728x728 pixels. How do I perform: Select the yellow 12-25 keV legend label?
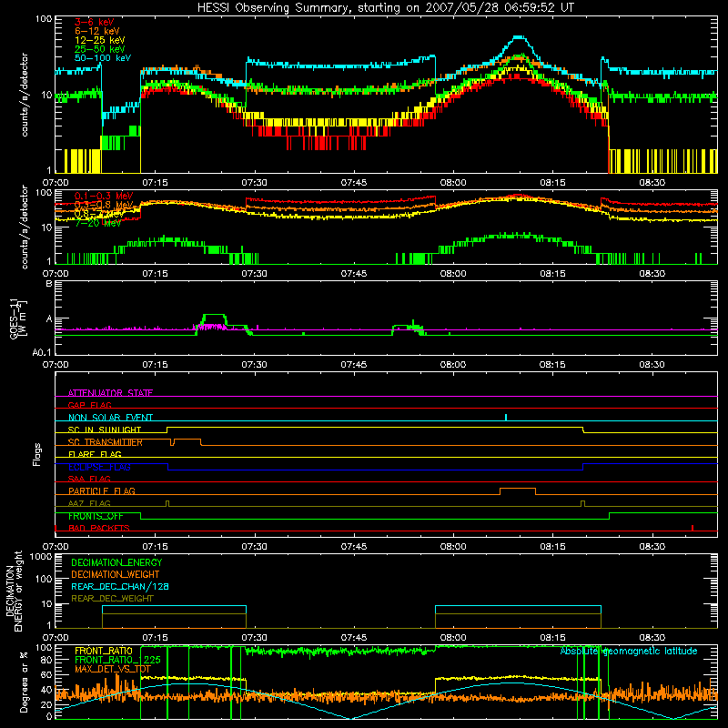pos(100,40)
